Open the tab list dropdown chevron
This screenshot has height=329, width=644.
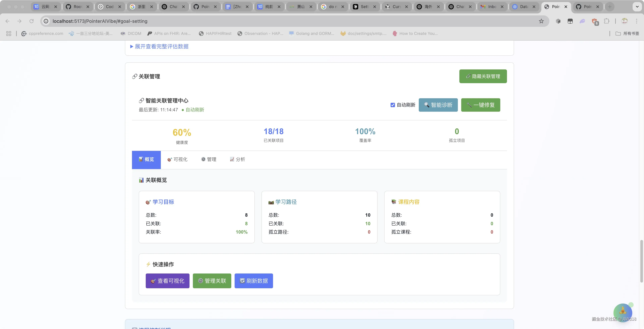click(637, 7)
